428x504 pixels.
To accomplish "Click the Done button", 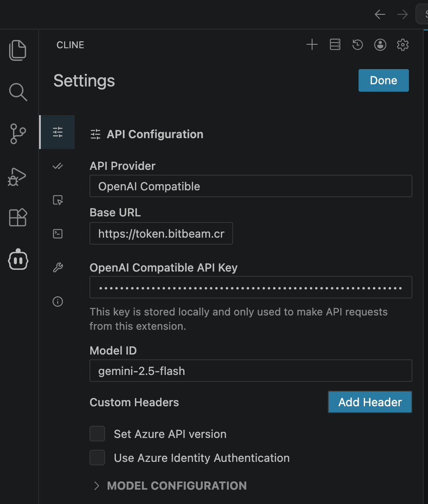I will click(383, 80).
